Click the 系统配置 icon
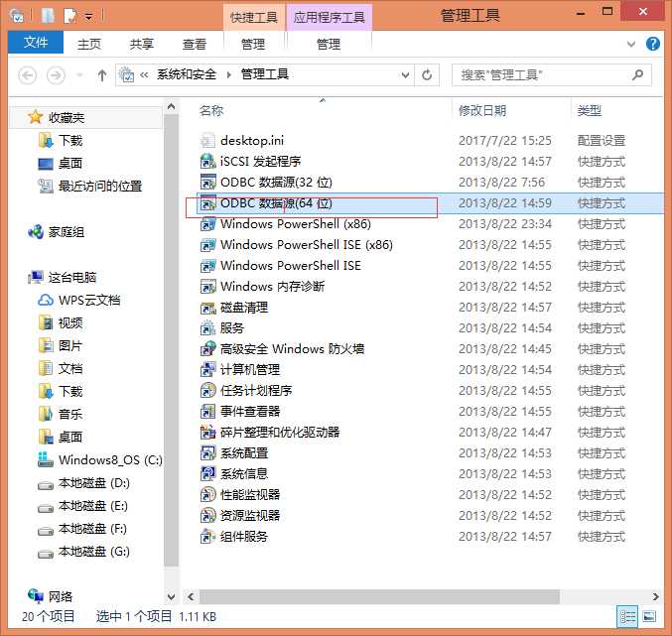The width and height of the screenshot is (672, 636). [x=207, y=453]
